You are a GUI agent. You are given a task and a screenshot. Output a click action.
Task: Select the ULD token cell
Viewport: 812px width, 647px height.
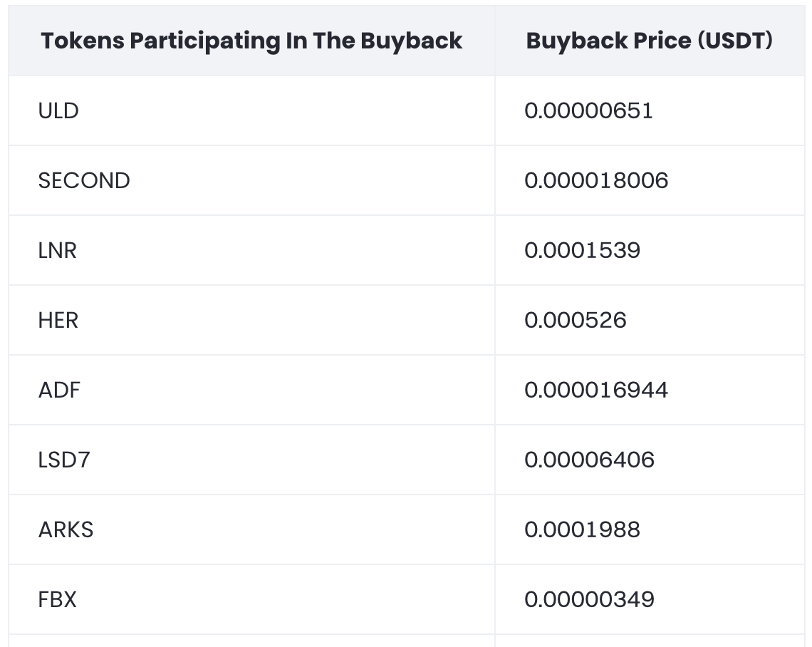point(59,111)
